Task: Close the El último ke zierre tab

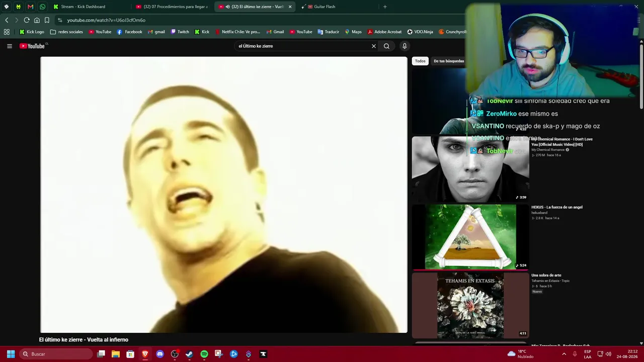Action: (290, 7)
